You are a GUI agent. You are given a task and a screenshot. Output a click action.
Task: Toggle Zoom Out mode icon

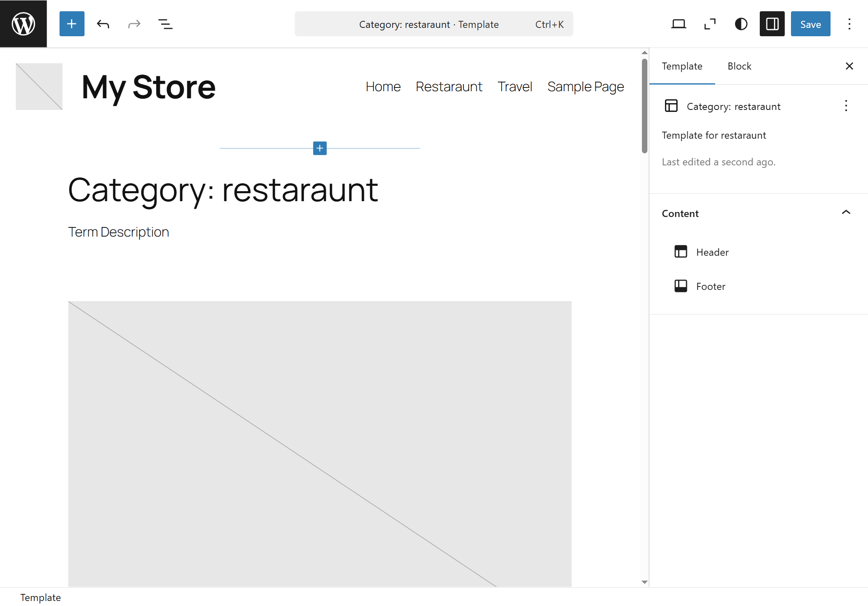click(710, 24)
